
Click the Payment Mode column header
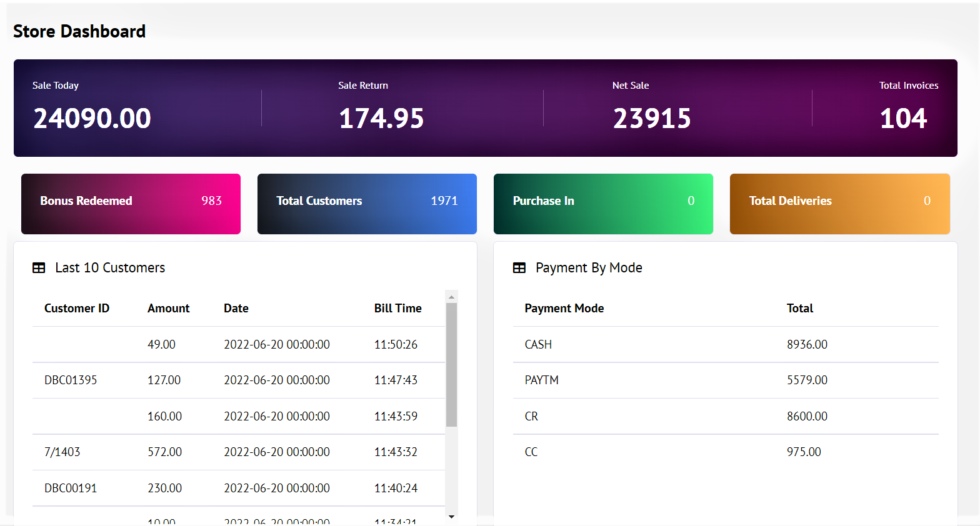coord(564,308)
